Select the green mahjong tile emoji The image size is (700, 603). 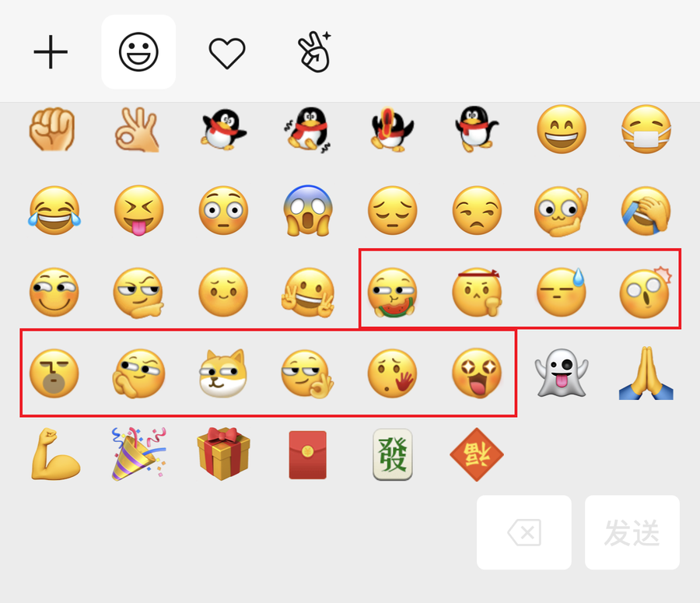pyautogui.click(x=393, y=454)
